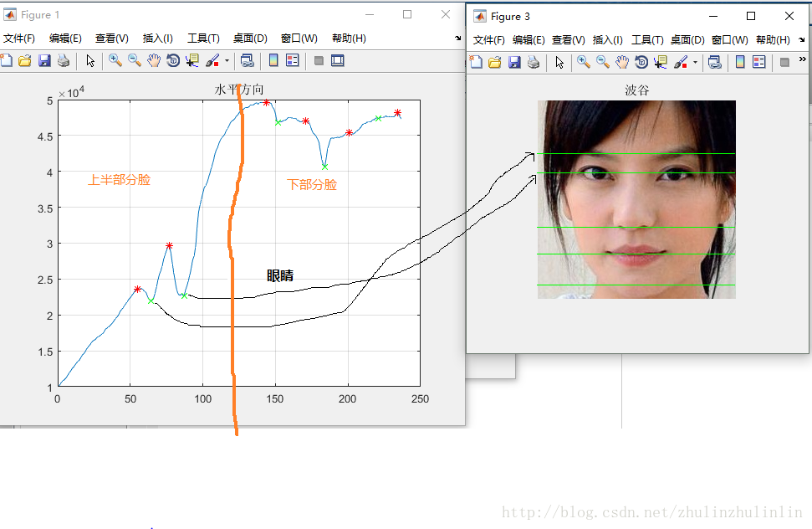Image resolution: width=812 pixels, height=529 pixels.
Task: Click Open File icon in Figure 1 toolbar
Action: coord(25,60)
